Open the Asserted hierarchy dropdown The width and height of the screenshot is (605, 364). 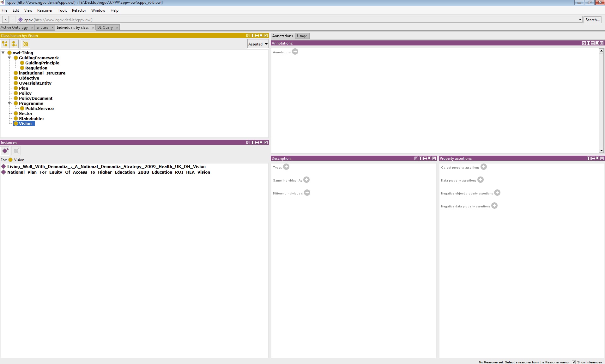point(258,44)
